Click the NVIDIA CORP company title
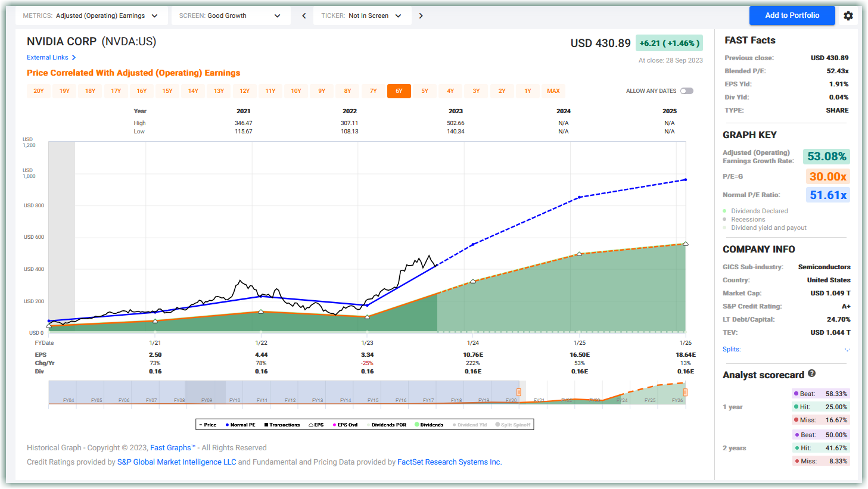Screen dimensions: 868x489 point(61,42)
